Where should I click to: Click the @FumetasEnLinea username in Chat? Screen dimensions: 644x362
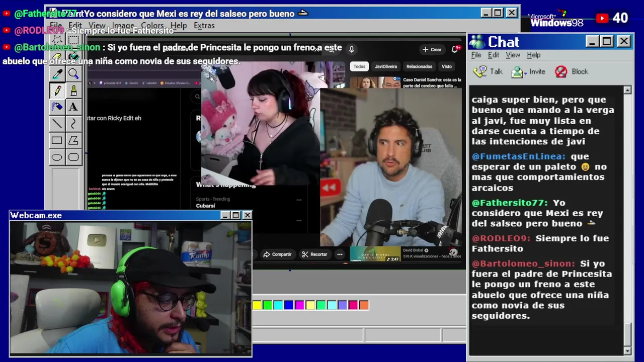point(518,156)
